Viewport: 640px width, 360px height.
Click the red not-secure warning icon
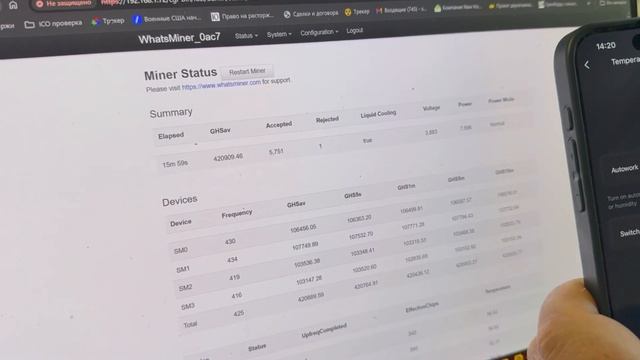[40, 4]
